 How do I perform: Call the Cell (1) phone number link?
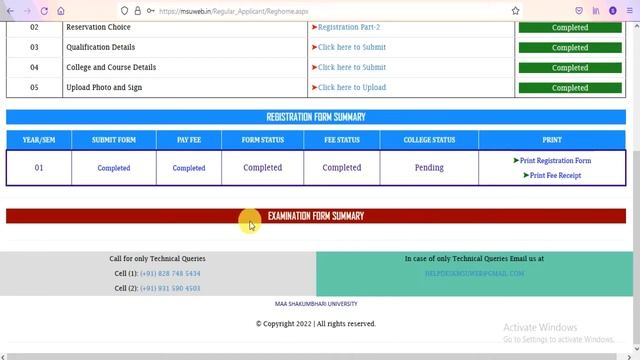pyautogui.click(x=170, y=273)
